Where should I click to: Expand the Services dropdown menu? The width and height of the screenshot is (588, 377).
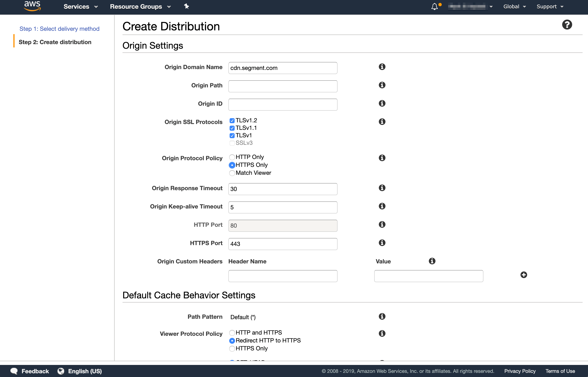(x=80, y=7)
